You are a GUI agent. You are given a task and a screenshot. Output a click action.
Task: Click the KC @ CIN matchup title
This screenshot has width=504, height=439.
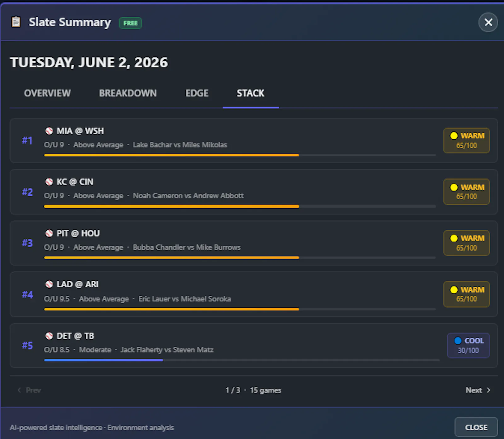[75, 182]
